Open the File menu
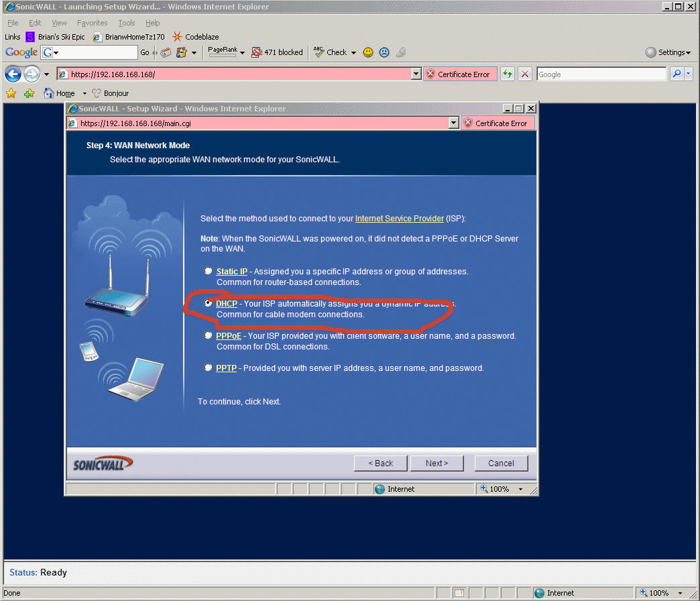The image size is (700, 601). (x=13, y=23)
